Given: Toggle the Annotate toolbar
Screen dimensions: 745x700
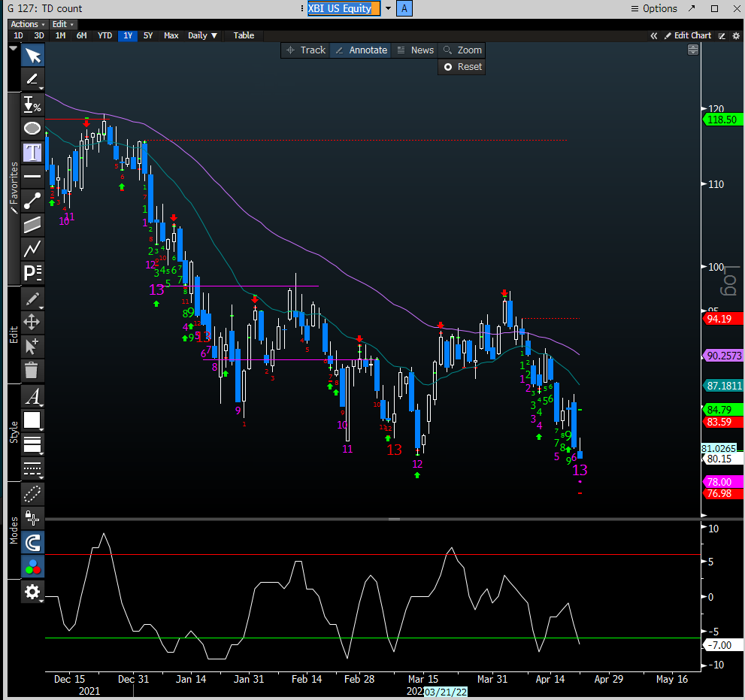Looking at the screenshot, I should point(361,50).
